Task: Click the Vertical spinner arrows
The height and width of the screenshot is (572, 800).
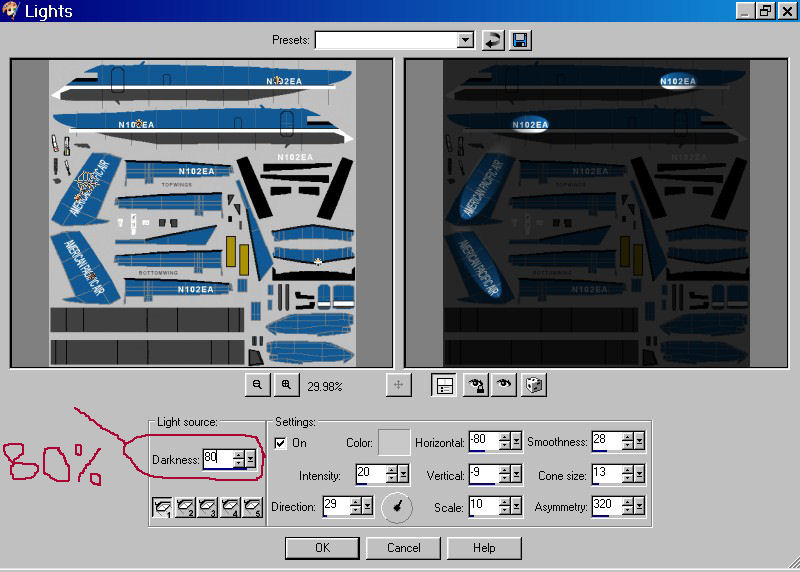Action: 505,475
